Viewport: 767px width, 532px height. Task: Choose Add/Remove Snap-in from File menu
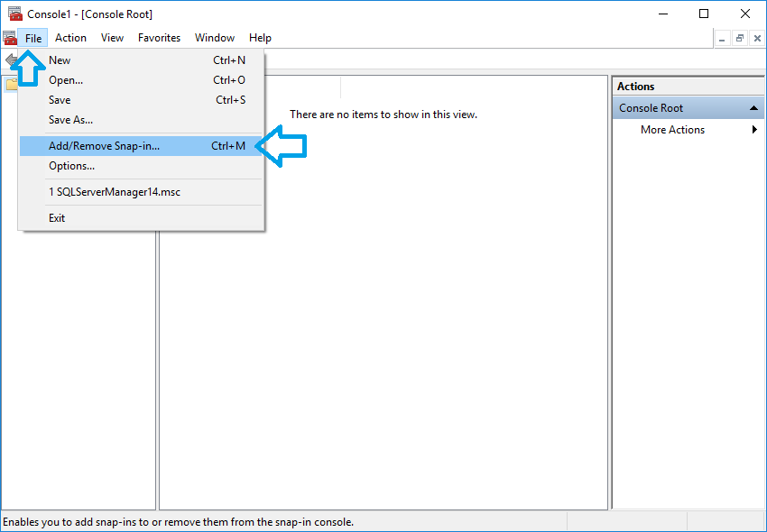pyautogui.click(x=104, y=146)
